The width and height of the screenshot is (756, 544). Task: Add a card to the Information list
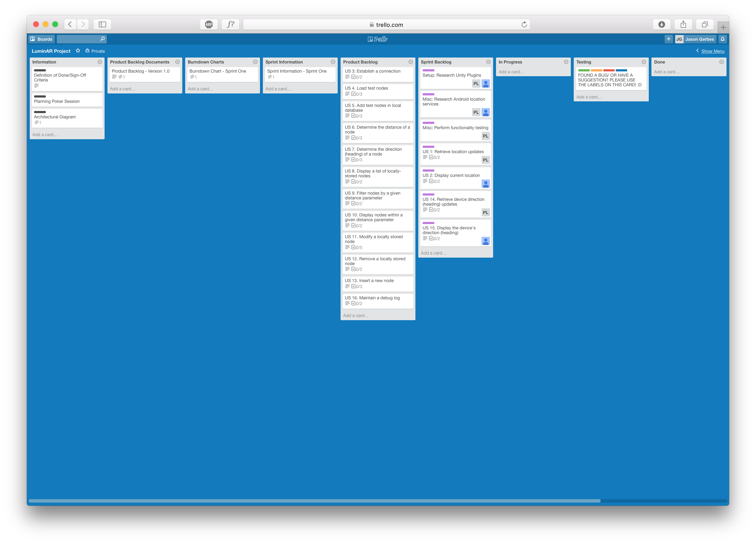tap(45, 135)
